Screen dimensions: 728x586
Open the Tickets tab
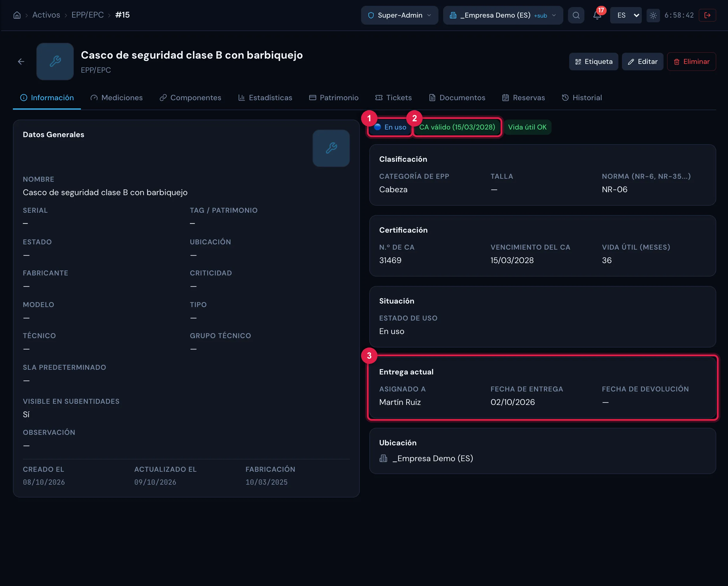pyautogui.click(x=393, y=98)
